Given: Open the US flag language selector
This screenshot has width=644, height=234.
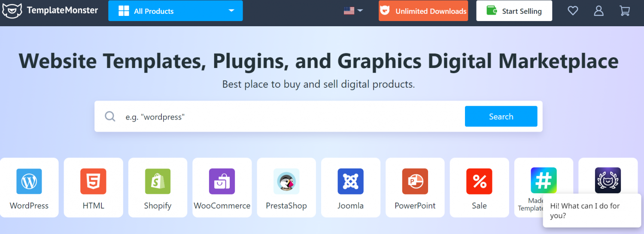Looking at the screenshot, I should point(353,11).
